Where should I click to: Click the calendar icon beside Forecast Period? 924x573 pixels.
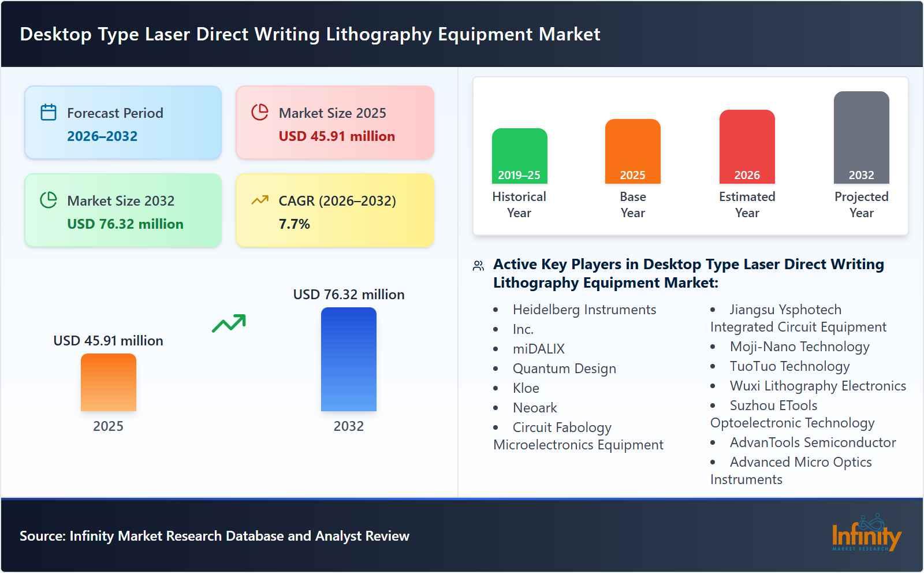click(x=49, y=113)
